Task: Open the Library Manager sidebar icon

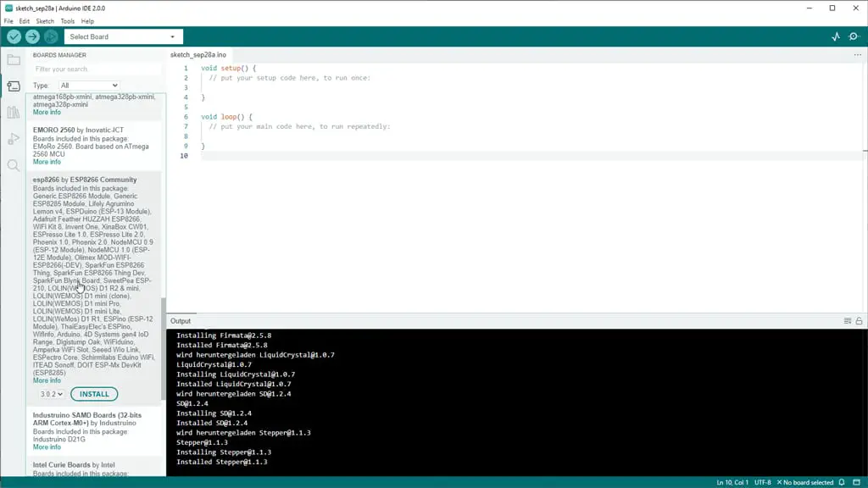Action: coord(14,113)
